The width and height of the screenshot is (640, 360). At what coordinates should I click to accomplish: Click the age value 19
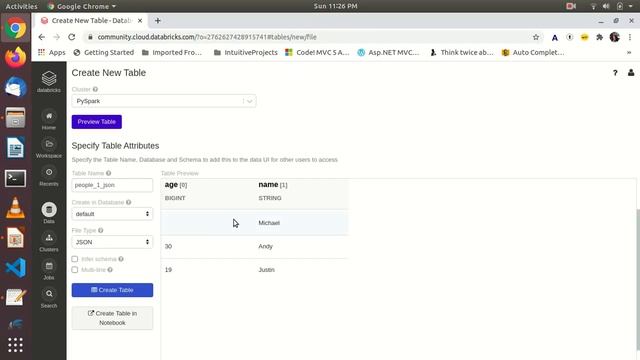coord(168,270)
